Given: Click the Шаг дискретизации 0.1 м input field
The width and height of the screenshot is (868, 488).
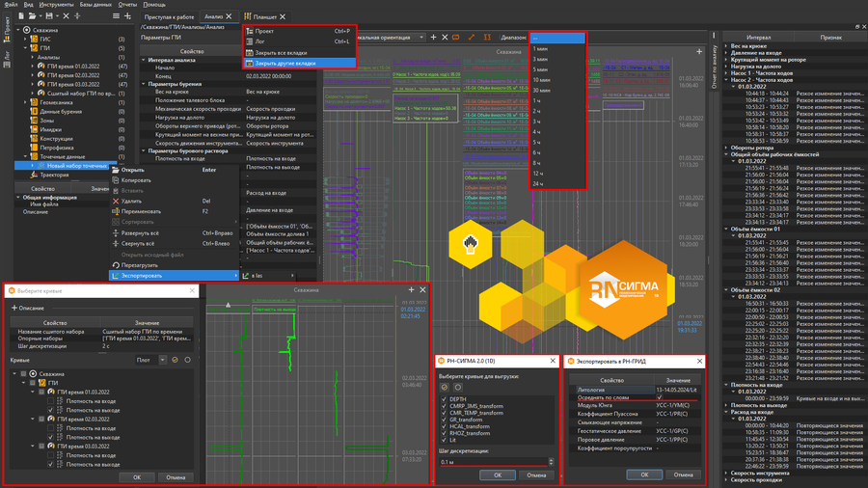Looking at the screenshot, I should pyautogui.click(x=492, y=462).
